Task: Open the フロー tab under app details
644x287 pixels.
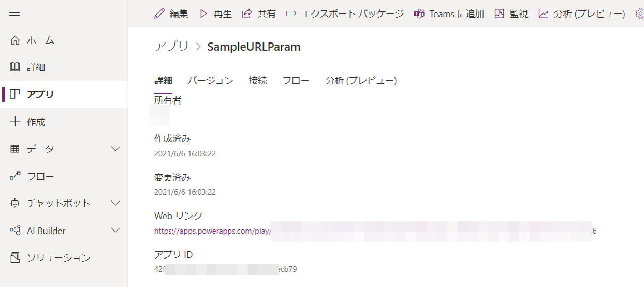Action: (x=296, y=81)
